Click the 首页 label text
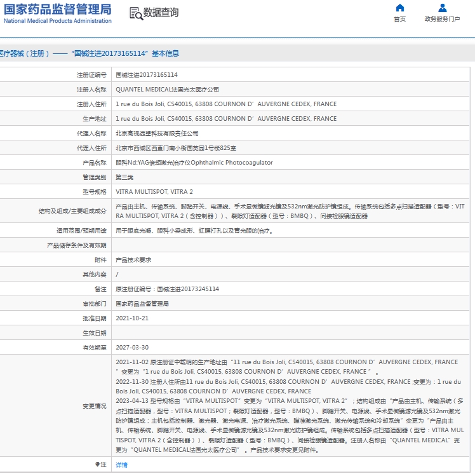 (x=400, y=19)
